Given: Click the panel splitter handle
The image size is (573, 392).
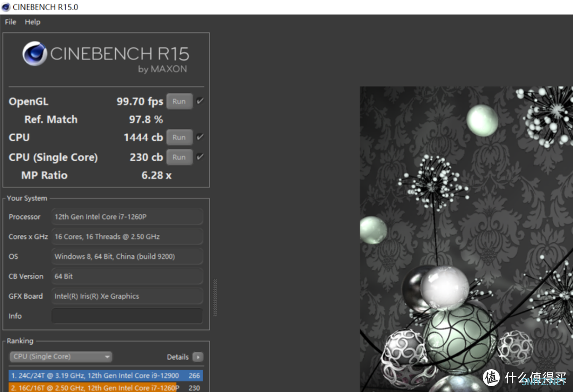Looking at the screenshot, I should click(x=215, y=298).
